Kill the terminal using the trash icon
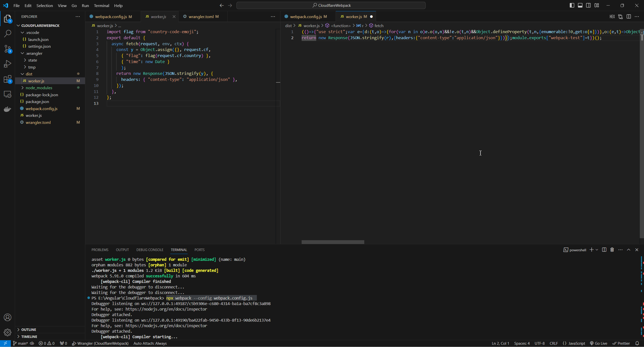This screenshot has width=644, height=347. (612, 250)
